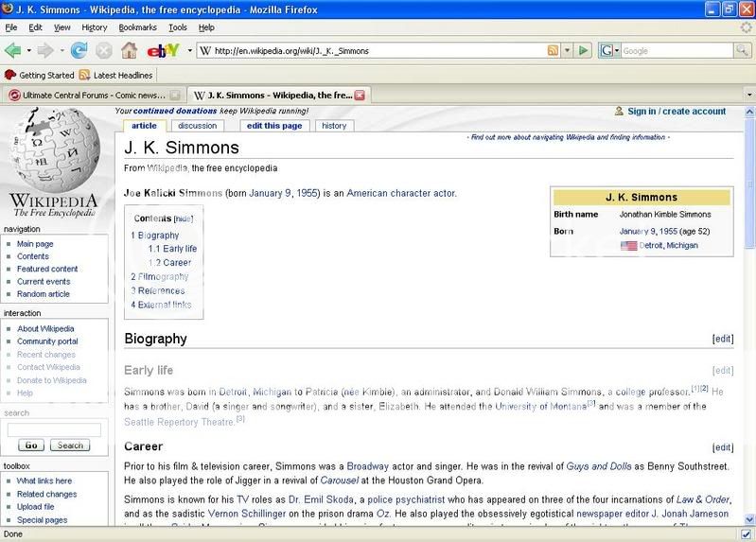Open About Wikipedia link

[x=45, y=328]
